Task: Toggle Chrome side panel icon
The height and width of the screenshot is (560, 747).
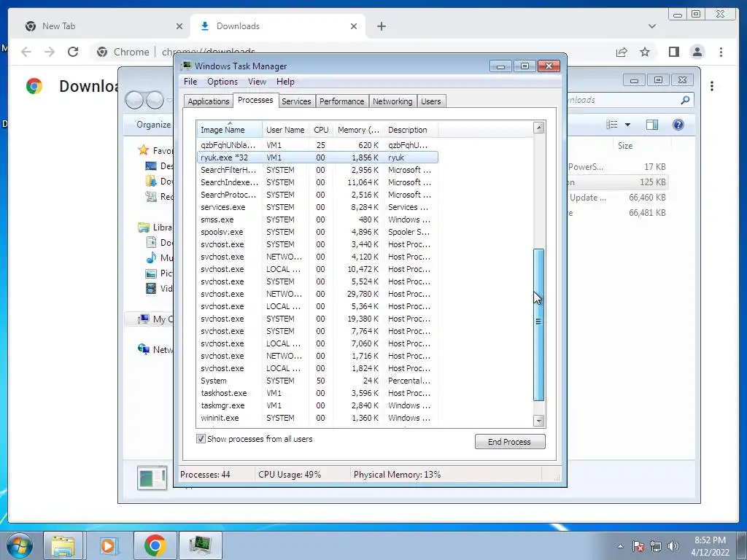Action: [x=673, y=52]
